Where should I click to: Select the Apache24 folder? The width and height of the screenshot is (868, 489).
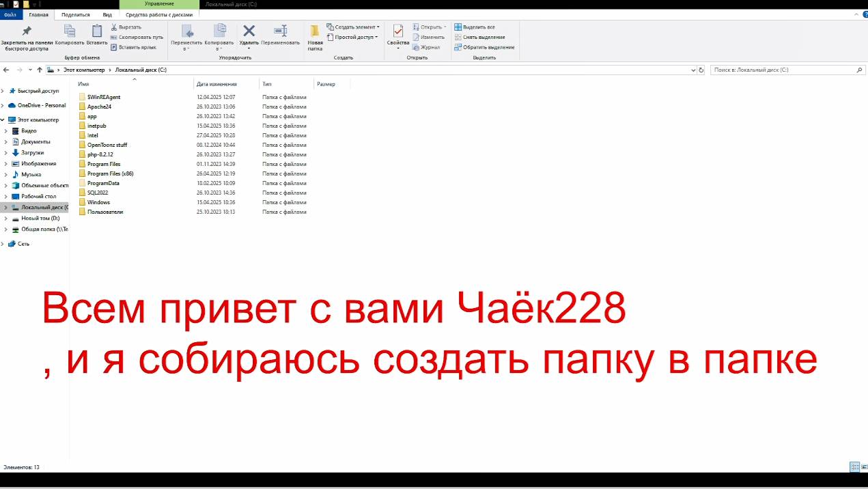tap(99, 107)
